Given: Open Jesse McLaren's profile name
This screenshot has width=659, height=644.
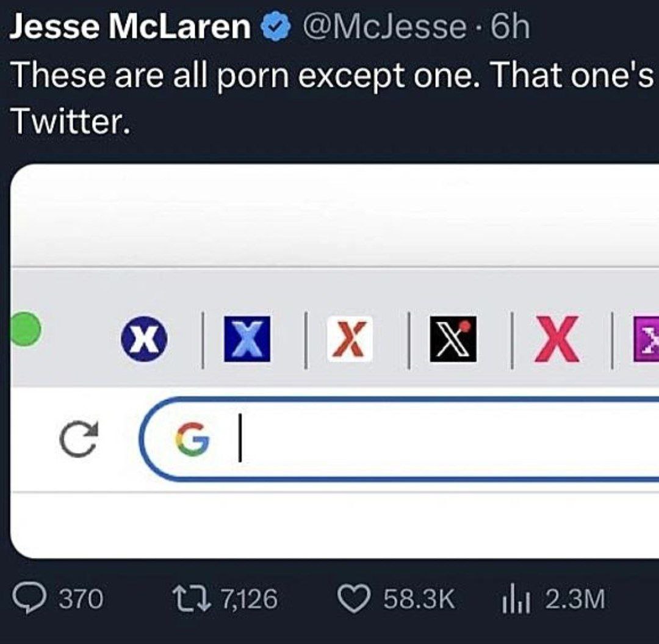Looking at the screenshot, I should click(131, 27).
